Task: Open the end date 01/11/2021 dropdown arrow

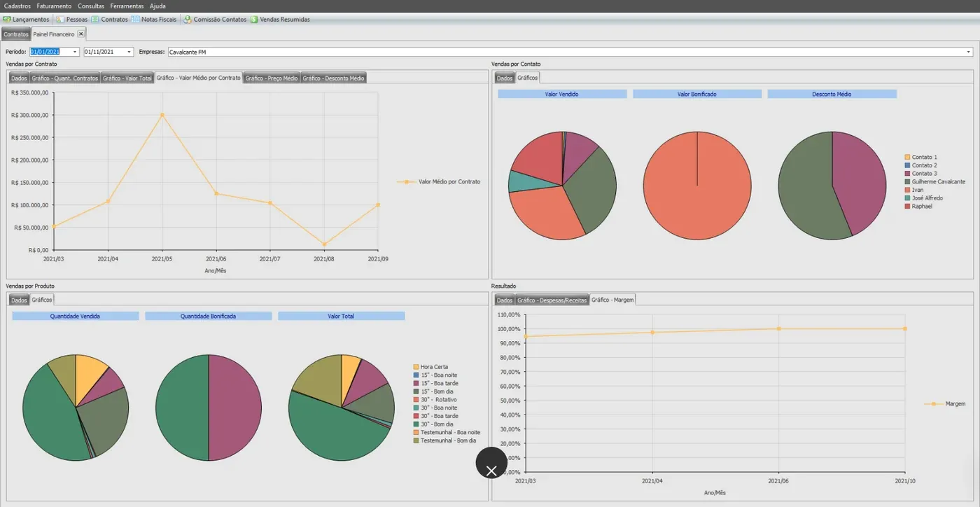Action: [x=129, y=52]
